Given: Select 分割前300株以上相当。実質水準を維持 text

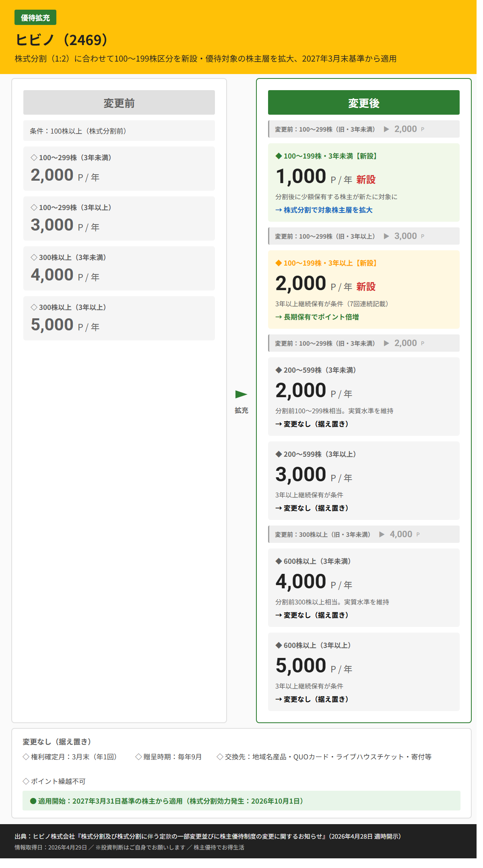Looking at the screenshot, I should 332,602.
